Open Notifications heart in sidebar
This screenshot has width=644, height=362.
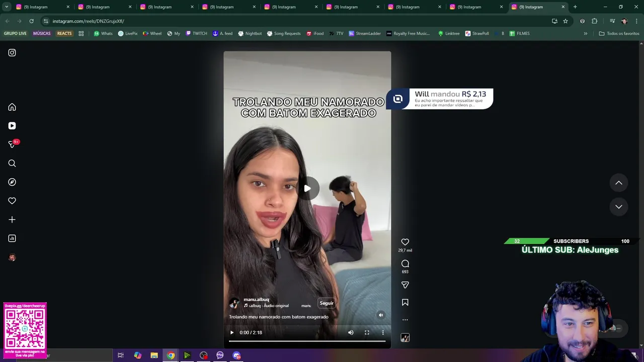point(12,201)
